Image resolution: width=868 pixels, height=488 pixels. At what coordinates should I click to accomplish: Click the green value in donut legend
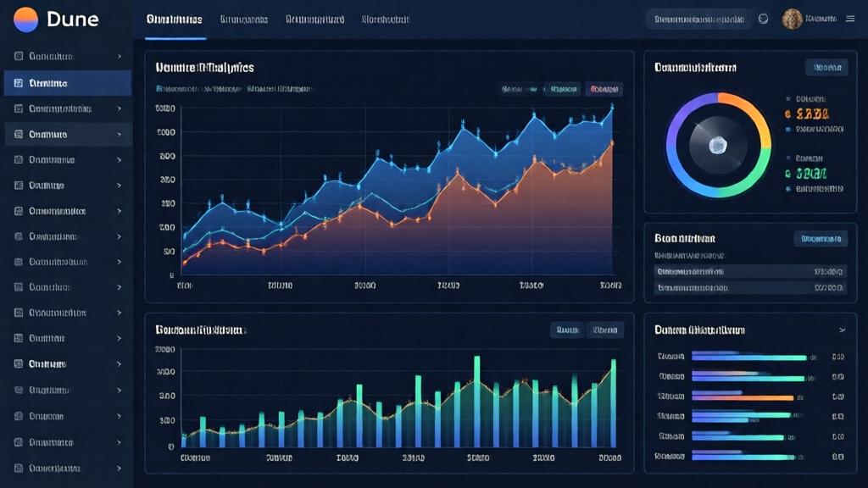pos(811,174)
